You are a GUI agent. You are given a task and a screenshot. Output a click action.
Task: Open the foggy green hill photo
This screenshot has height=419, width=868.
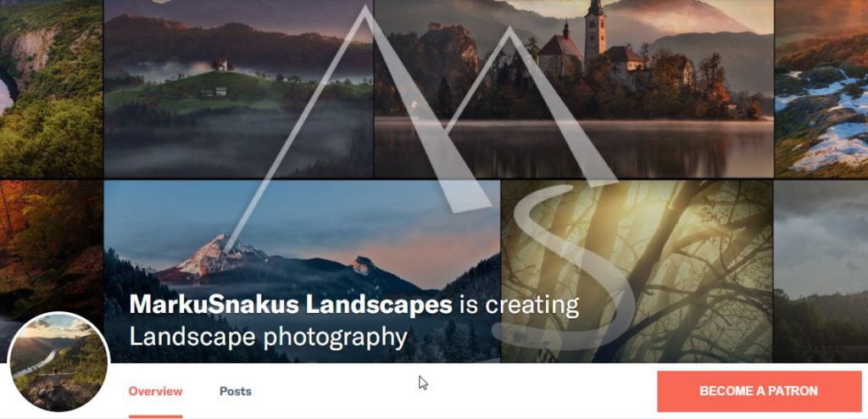[238, 89]
